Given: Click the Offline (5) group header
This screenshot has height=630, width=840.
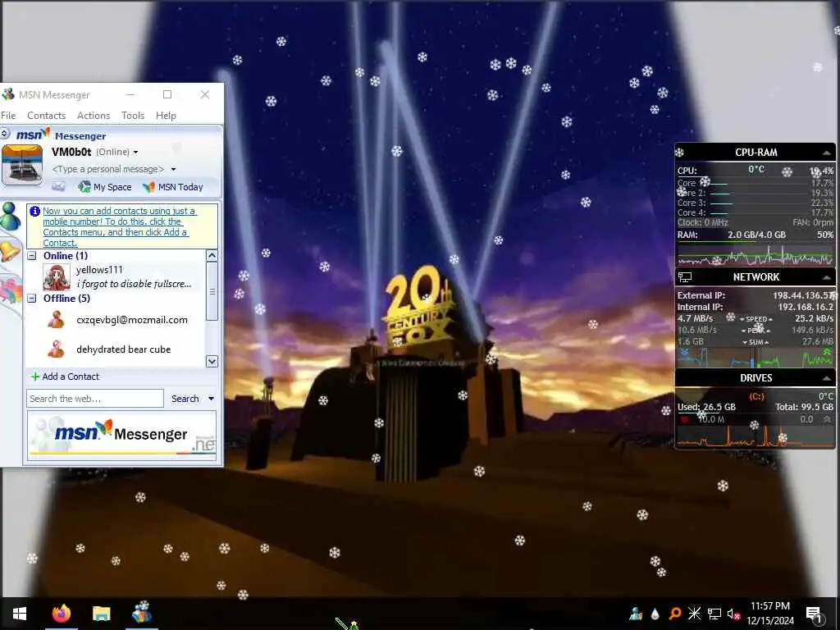Looking at the screenshot, I should (66, 299).
